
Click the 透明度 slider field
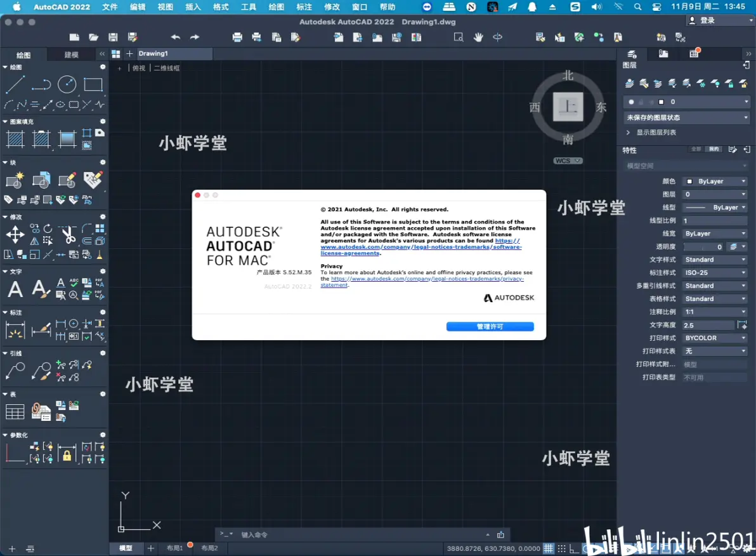[703, 247]
